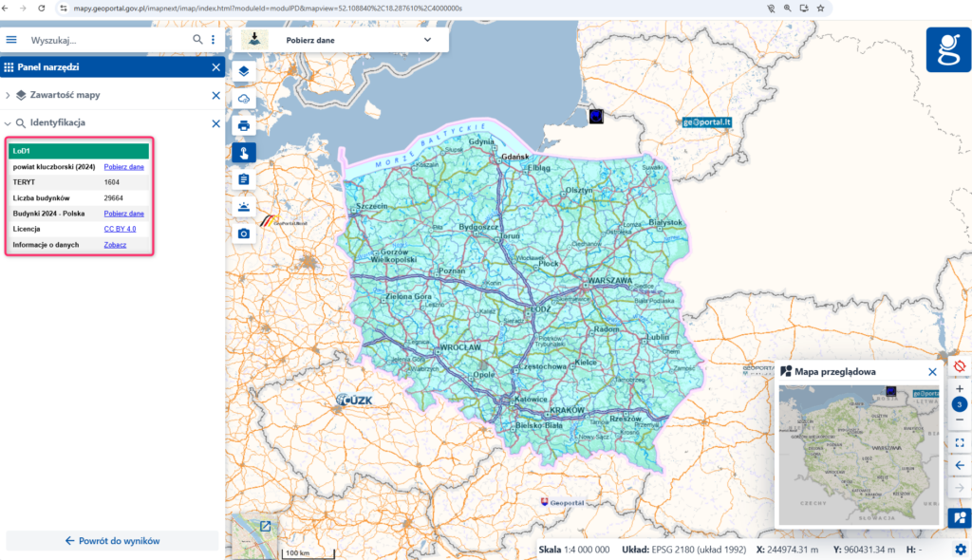Reload the page with browser refresh button

pos(42,8)
